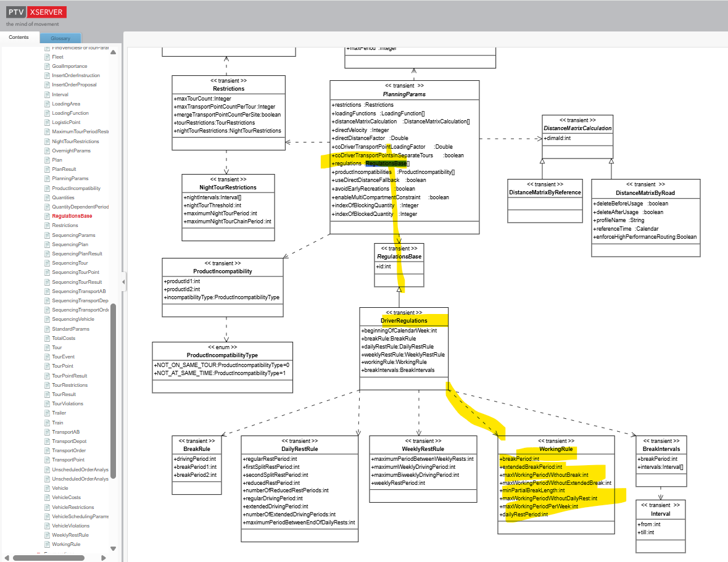Click the document icon next to LogisticPoint
The height and width of the screenshot is (562, 728).
[46, 123]
